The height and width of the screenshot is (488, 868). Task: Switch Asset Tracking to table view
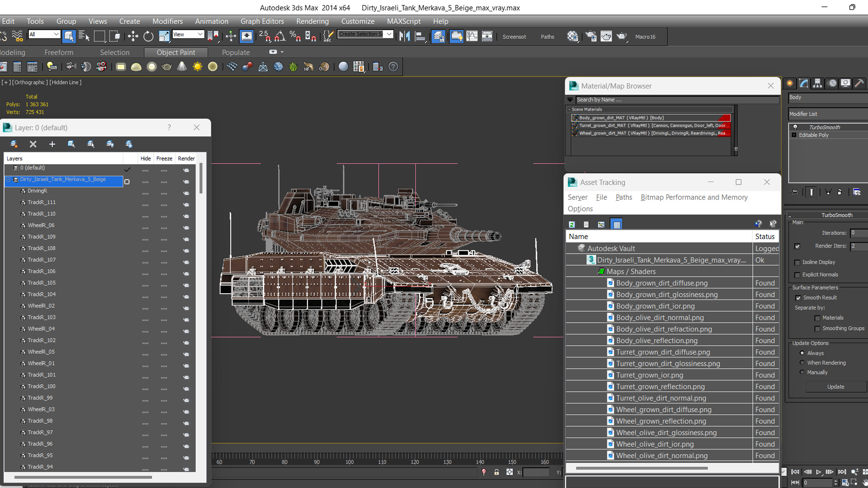pyautogui.click(x=617, y=225)
